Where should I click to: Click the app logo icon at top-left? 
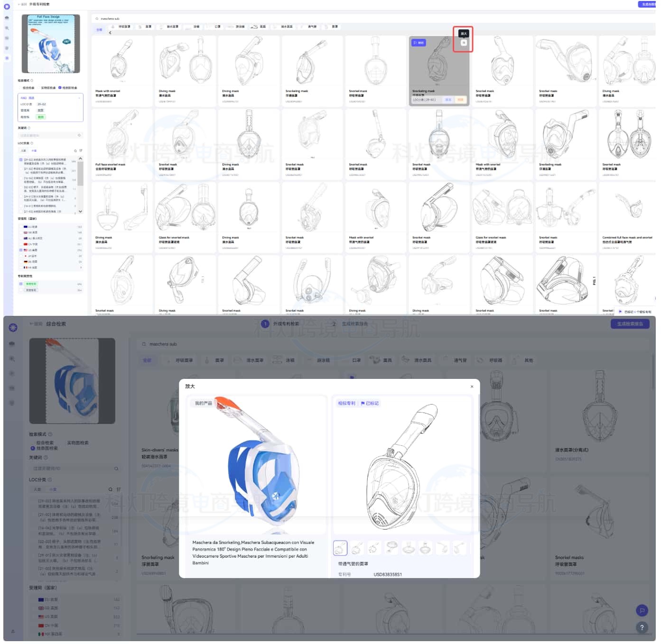coord(7,7)
